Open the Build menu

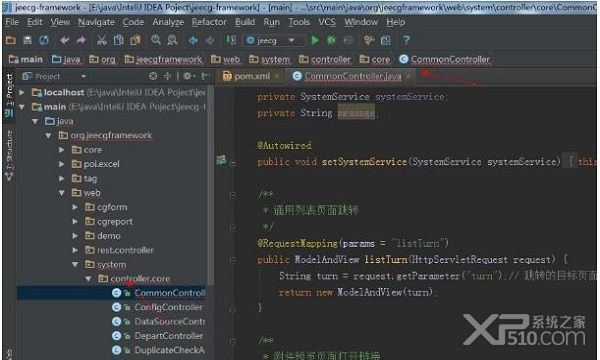[245, 22]
